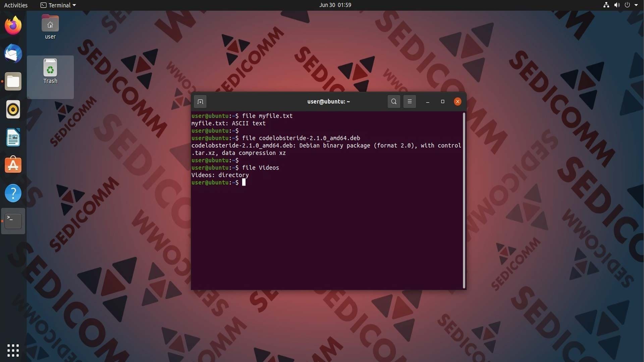Image resolution: width=644 pixels, height=362 pixels.
Task: Click the terminal search icon
Action: [x=394, y=102]
